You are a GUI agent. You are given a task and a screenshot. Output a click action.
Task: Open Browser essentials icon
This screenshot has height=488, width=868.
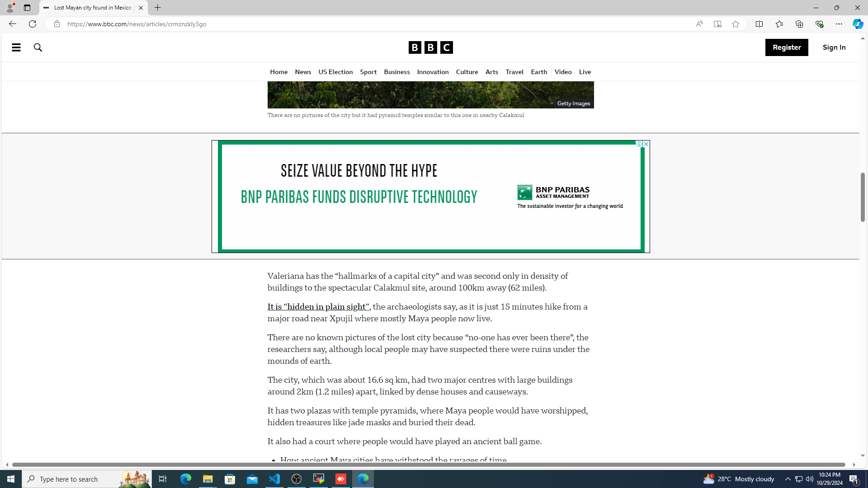[819, 24]
